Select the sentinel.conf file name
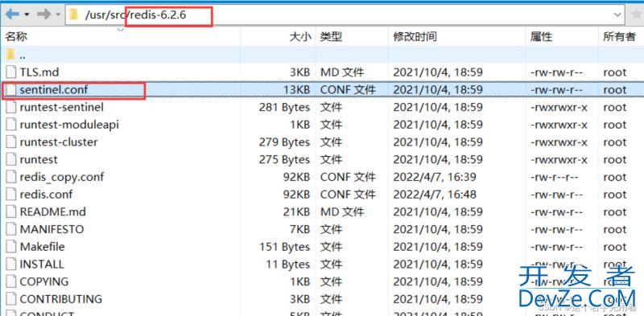Screen dimensions: 644x316 coord(54,89)
